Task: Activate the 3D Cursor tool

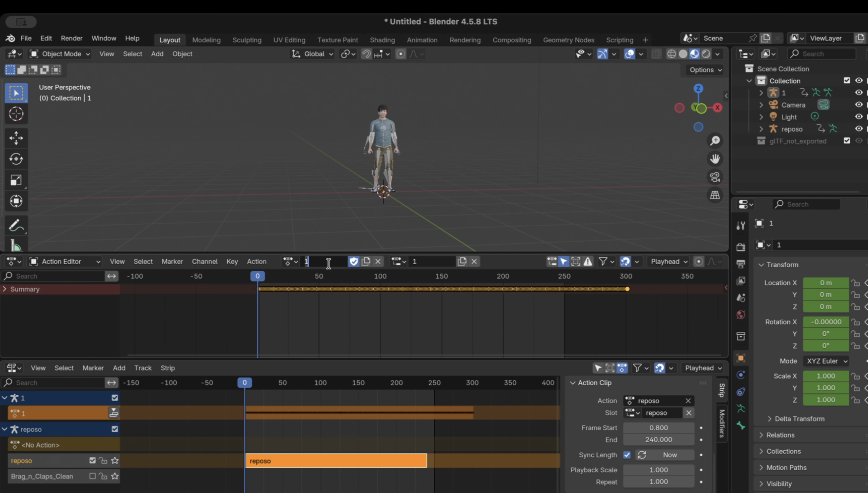Action: 16,114
